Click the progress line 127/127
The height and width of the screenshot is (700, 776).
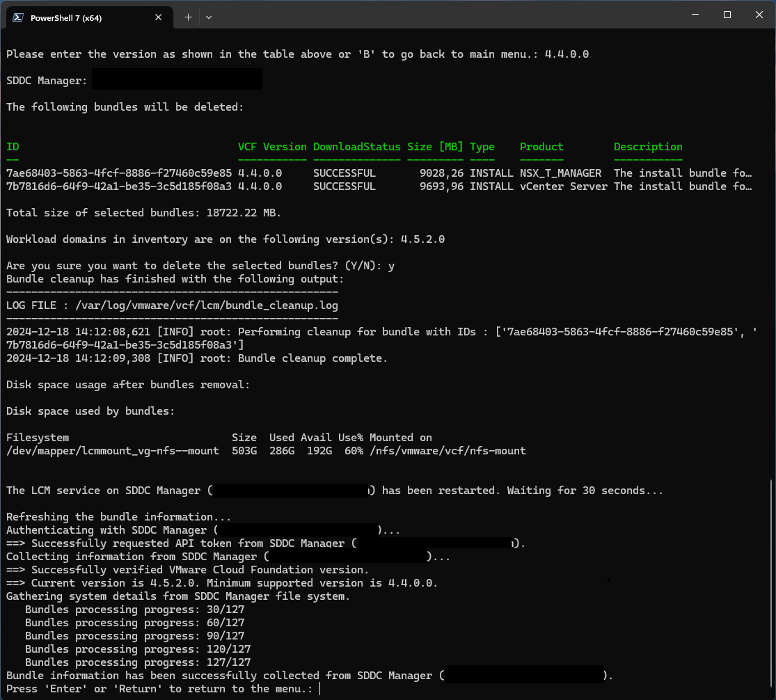[138, 662]
